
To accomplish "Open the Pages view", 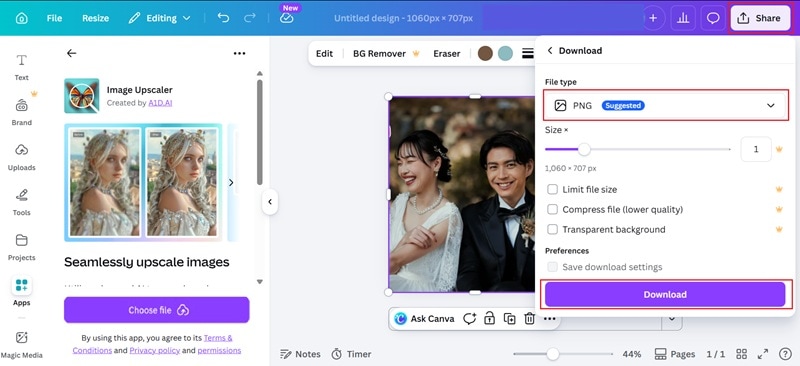I will (x=674, y=354).
